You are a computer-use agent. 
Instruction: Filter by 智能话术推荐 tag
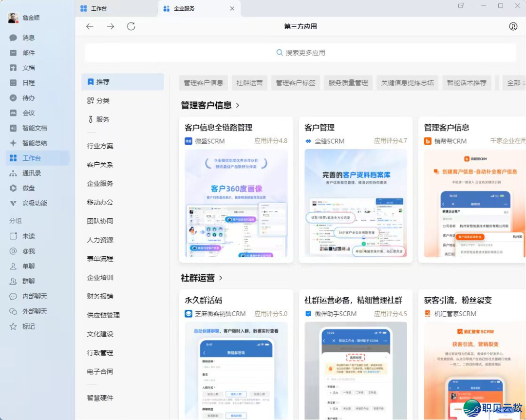tap(467, 83)
